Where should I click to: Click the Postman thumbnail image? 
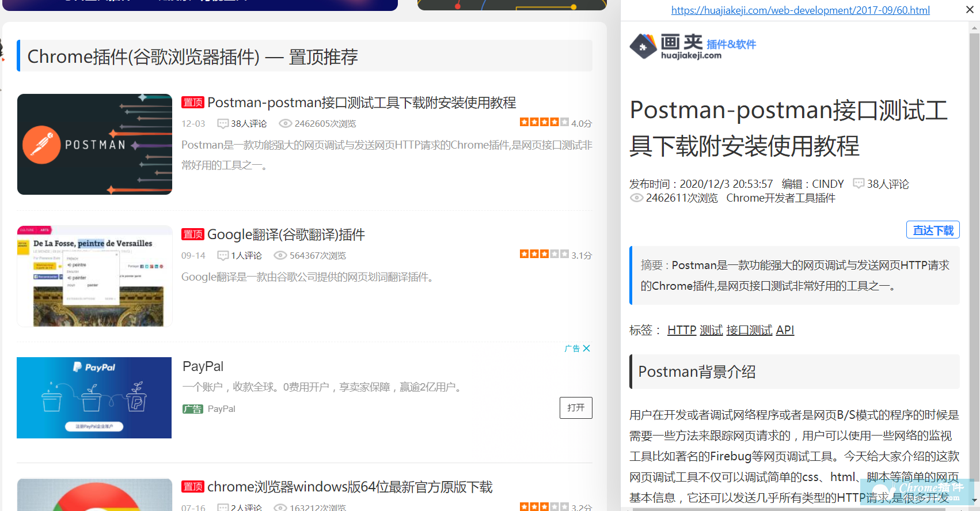click(94, 144)
